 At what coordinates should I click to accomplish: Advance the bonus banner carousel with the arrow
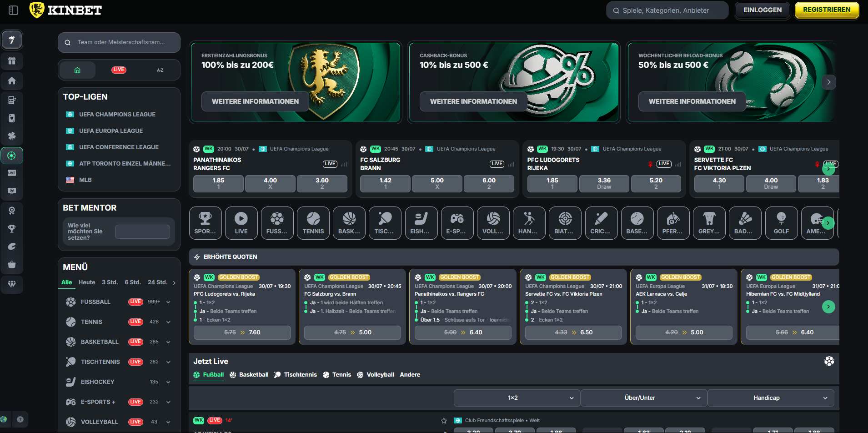tap(829, 82)
